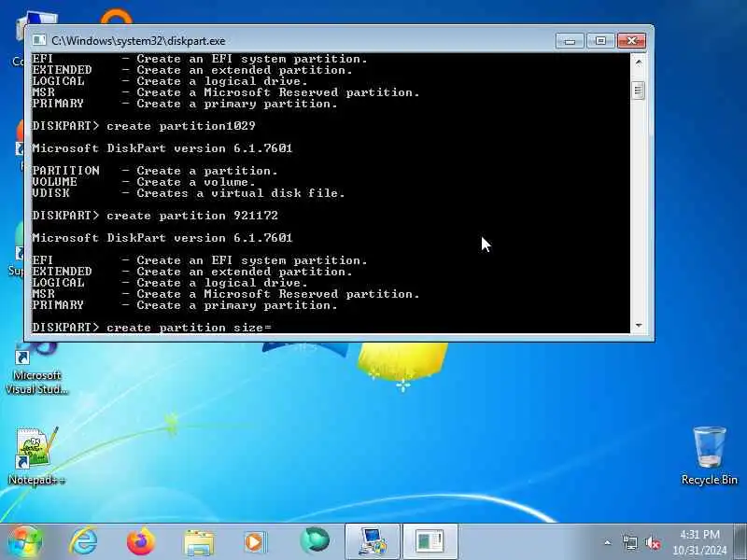Image resolution: width=747 pixels, height=560 pixels.
Task: Open the network status tray icon
Action: click(x=629, y=542)
